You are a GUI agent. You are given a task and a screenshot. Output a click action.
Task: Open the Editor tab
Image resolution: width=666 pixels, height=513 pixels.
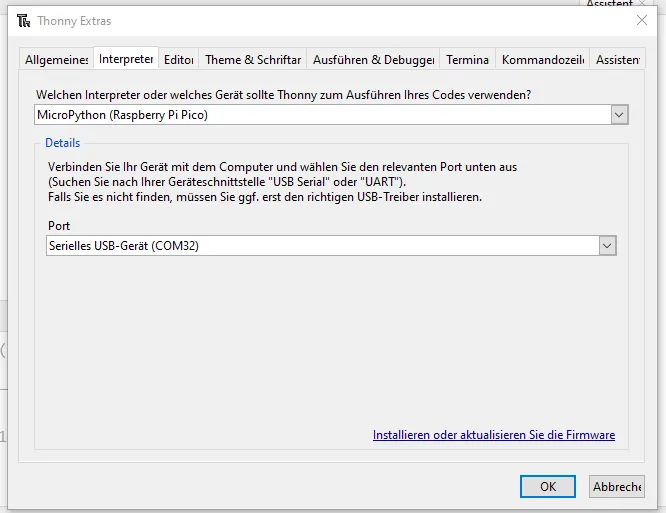(x=178, y=60)
